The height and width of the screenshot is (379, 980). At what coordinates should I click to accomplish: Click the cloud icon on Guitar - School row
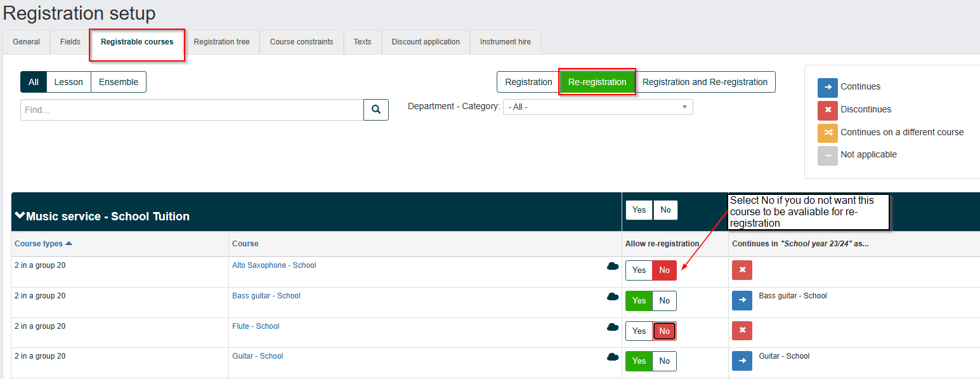[613, 357]
